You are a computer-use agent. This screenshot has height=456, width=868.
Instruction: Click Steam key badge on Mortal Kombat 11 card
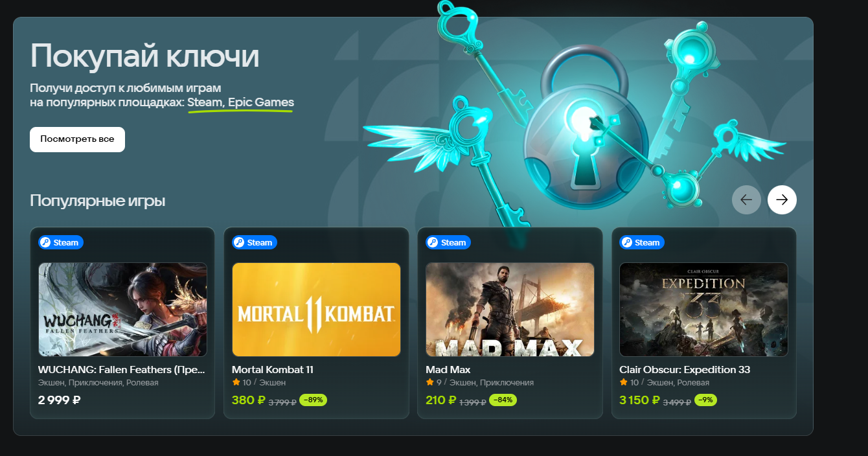click(x=255, y=242)
